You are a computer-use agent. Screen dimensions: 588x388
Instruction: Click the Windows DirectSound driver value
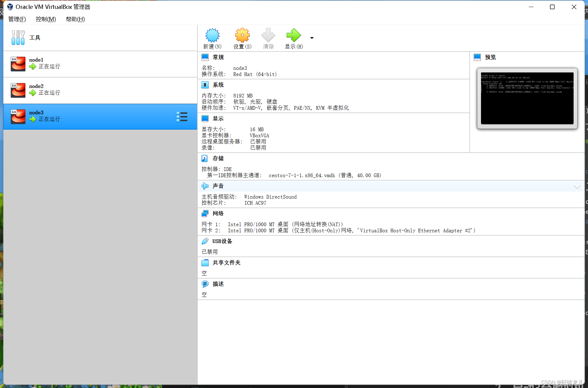pyautogui.click(x=270, y=197)
